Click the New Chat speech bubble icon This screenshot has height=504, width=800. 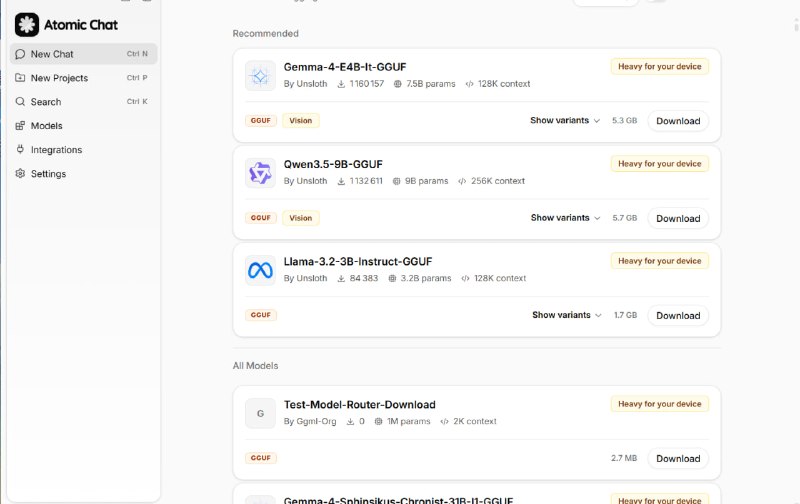point(20,54)
